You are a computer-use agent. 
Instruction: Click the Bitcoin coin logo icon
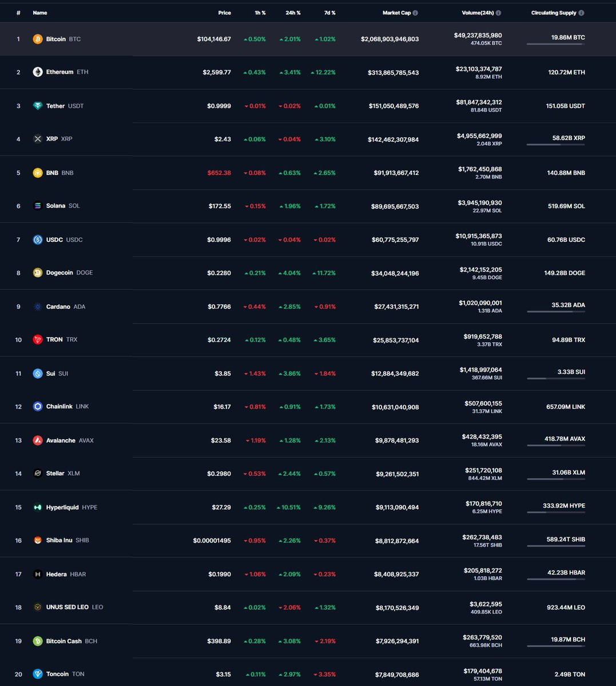click(x=38, y=39)
